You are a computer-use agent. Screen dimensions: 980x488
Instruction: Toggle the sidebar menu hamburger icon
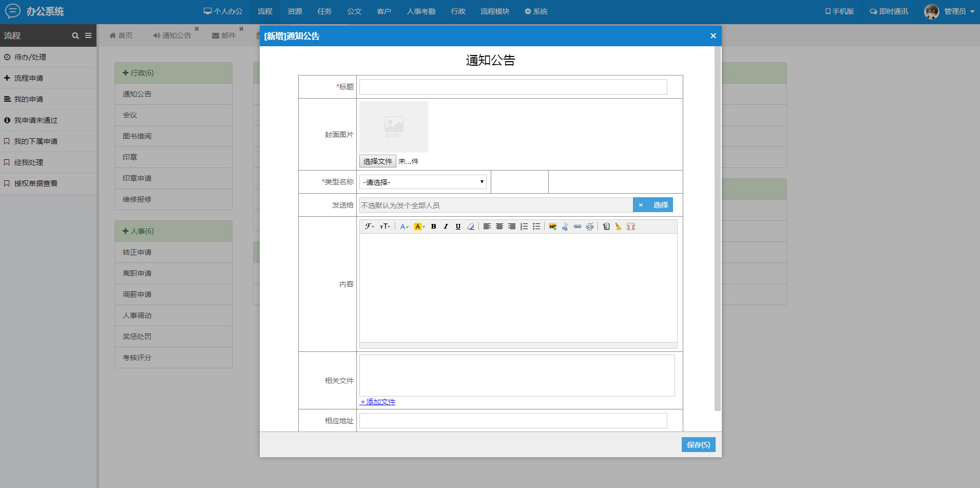click(88, 35)
